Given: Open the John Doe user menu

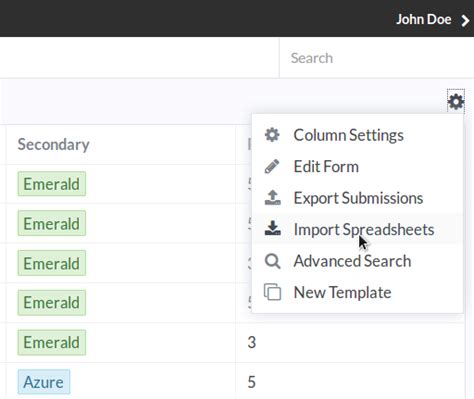Looking at the screenshot, I should click(x=433, y=20).
